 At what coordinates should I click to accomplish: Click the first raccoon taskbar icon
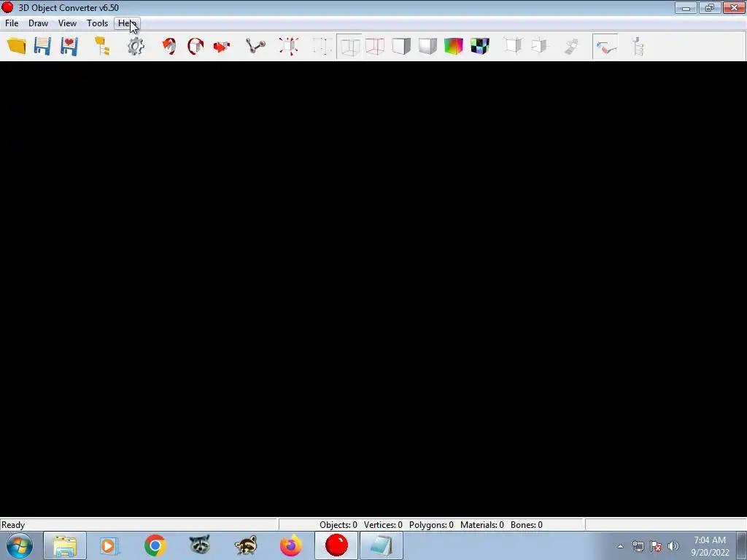pos(200,545)
